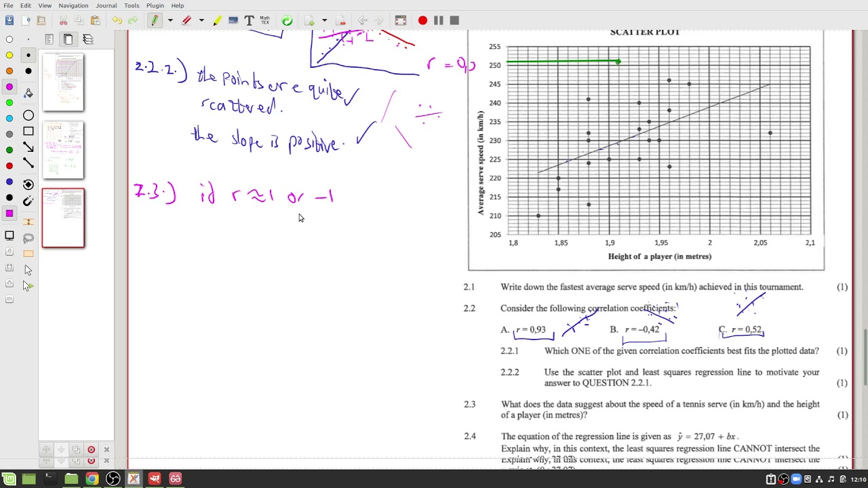This screenshot has width=868, height=488.
Task: Open the Pen tool options dropdown
Action: tap(170, 20)
